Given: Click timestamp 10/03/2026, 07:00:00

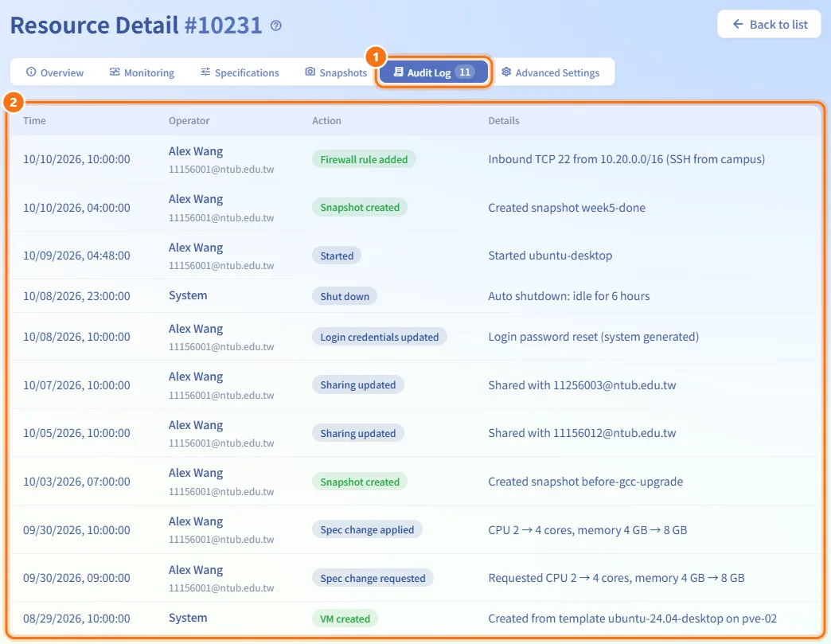Looking at the screenshot, I should (76, 482).
